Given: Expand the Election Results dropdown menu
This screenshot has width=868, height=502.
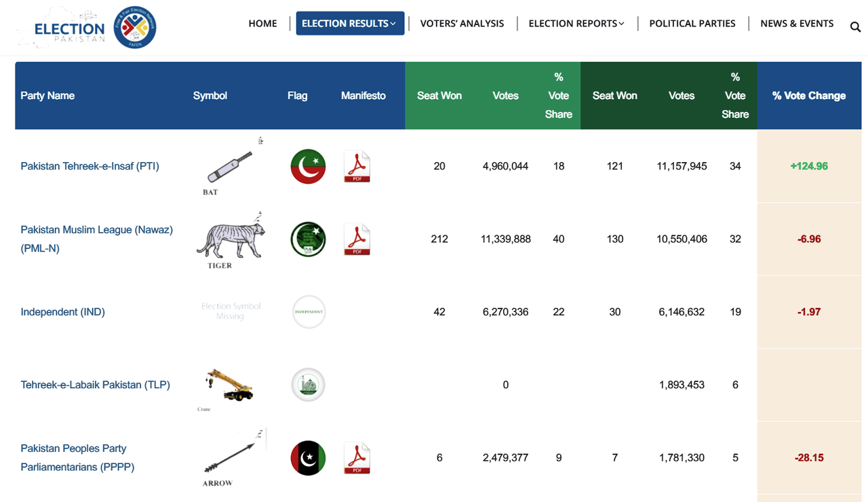Looking at the screenshot, I should pyautogui.click(x=350, y=23).
